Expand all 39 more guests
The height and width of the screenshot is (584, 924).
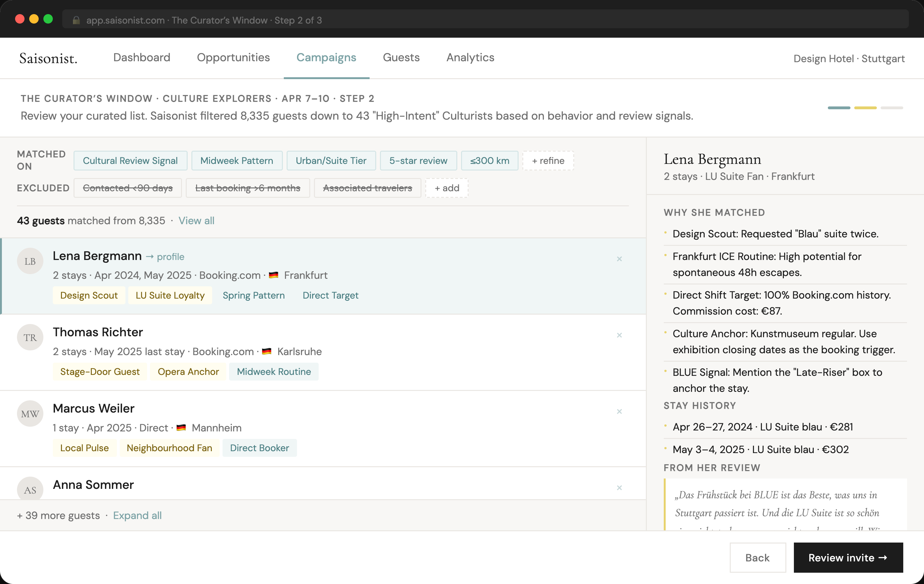coord(137,515)
